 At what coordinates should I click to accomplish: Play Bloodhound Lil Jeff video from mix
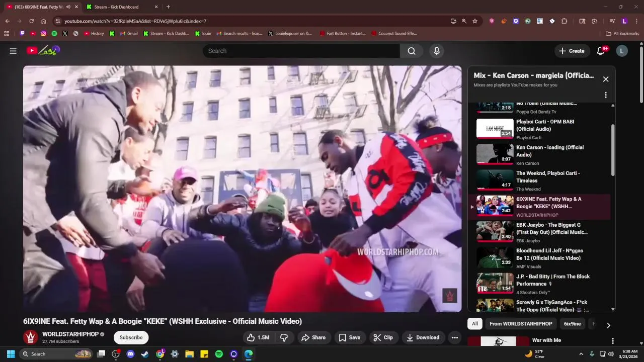[x=539, y=258]
